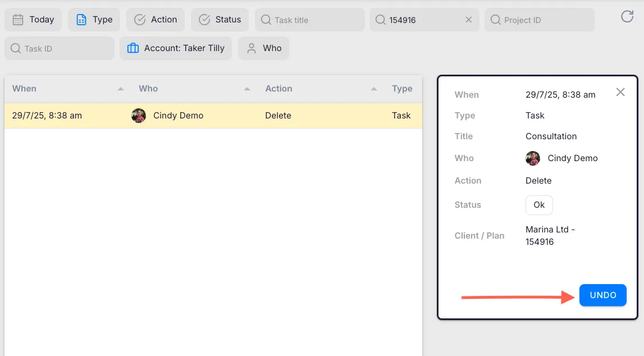Open the Account: Taker Tilly filter
This screenshot has width=644, height=356.
point(176,48)
